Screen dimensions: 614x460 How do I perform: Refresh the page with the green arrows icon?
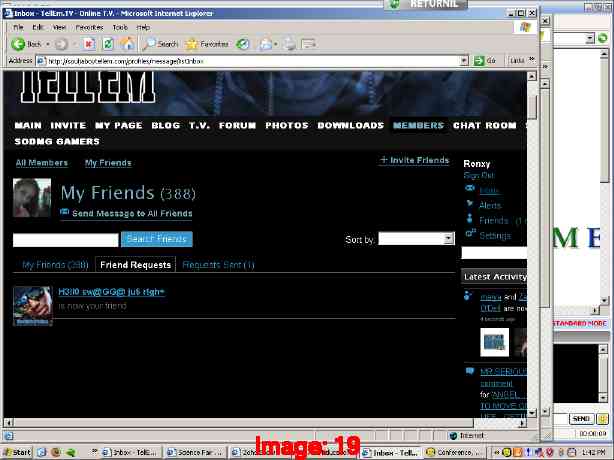[x=108, y=44]
